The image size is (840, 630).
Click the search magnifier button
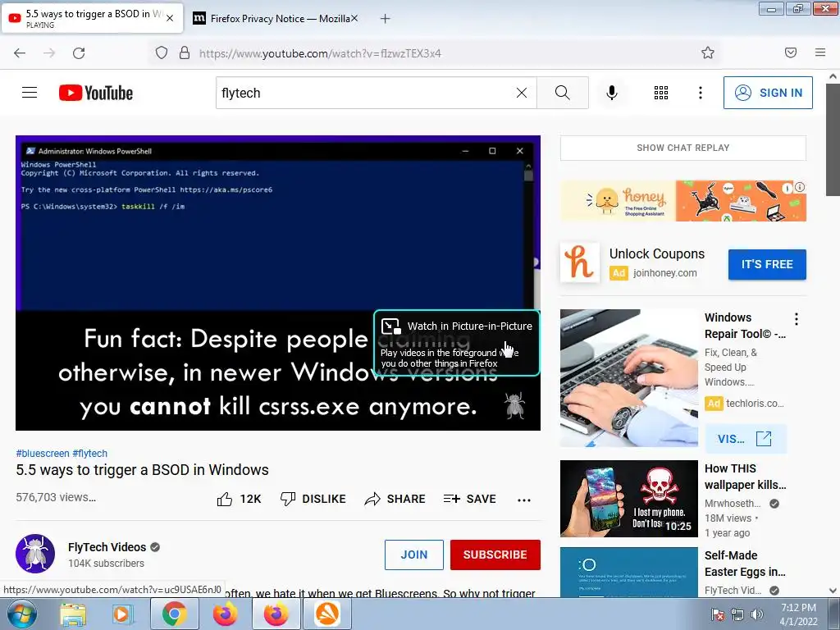point(563,93)
